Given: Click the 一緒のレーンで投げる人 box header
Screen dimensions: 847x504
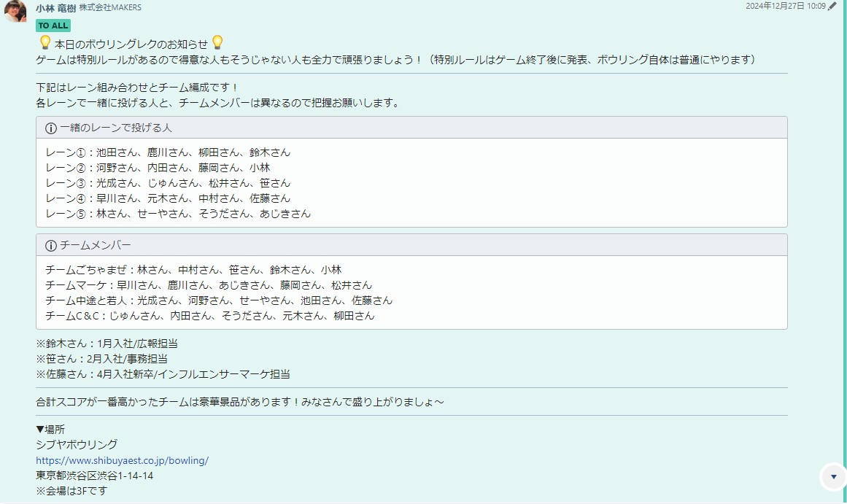Looking at the screenshot, I should pyautogui.click(x=411, y=128).
